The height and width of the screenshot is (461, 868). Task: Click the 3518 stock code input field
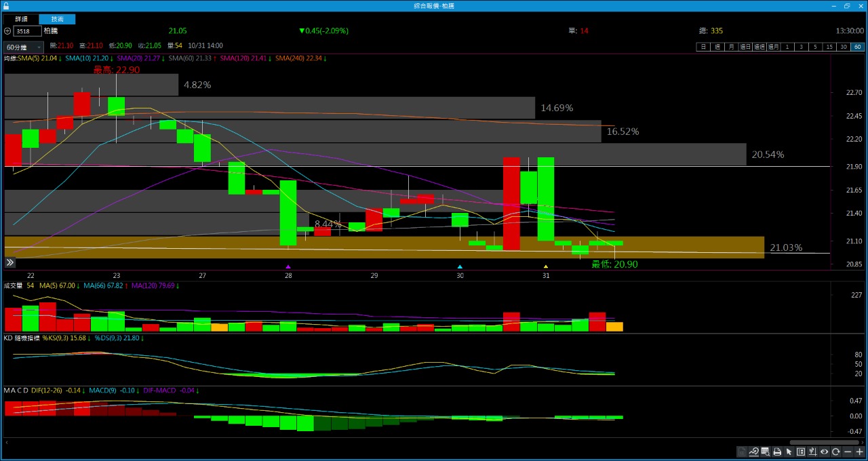(x=27, y=31)
